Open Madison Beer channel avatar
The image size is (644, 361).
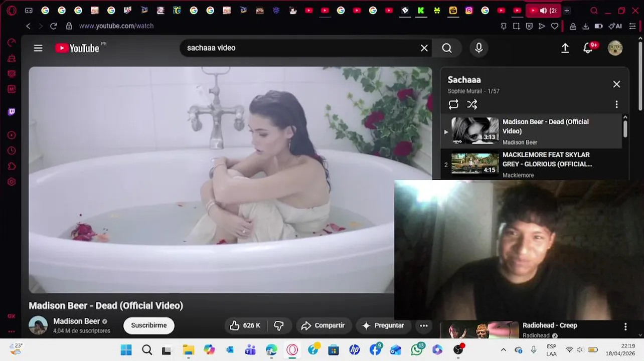coord(38,325)
